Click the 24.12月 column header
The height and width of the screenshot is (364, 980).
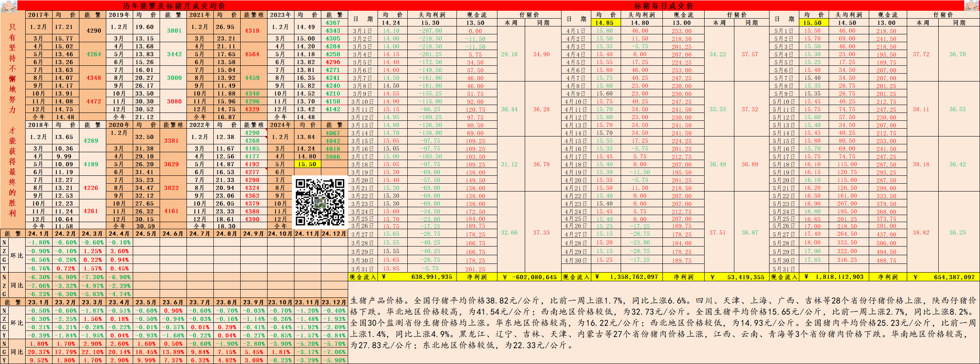(x=334, y=234)
